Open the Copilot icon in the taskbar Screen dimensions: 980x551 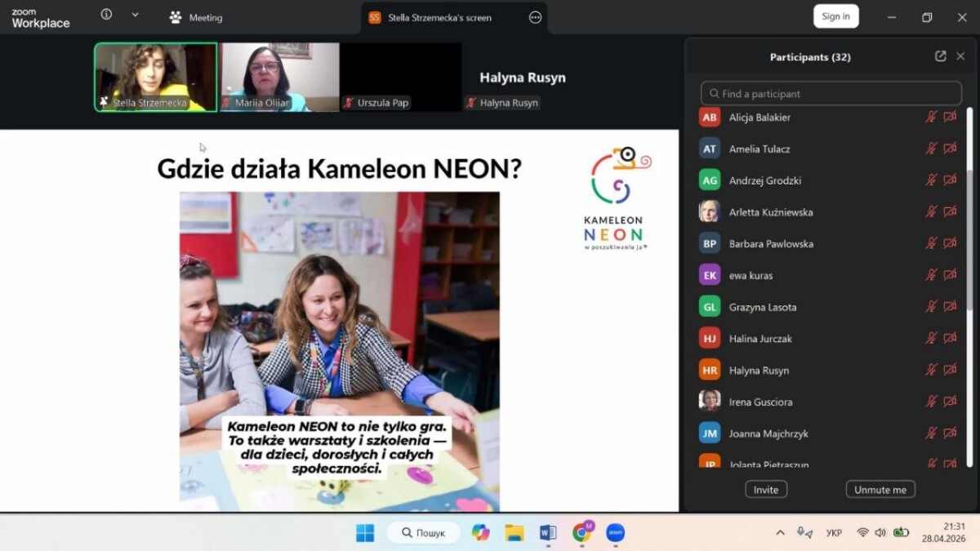(x=480, y=533)
